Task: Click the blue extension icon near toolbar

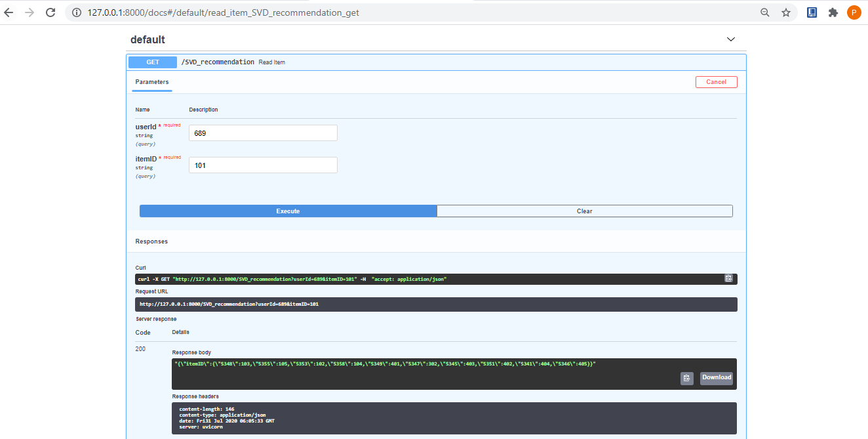Action: click(812, 12)
